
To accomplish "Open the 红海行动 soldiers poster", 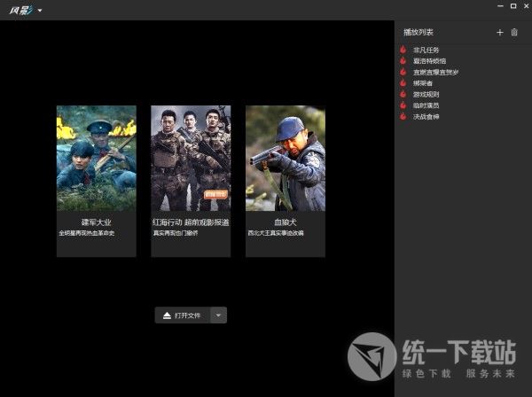I will click(x=191, y=159).
